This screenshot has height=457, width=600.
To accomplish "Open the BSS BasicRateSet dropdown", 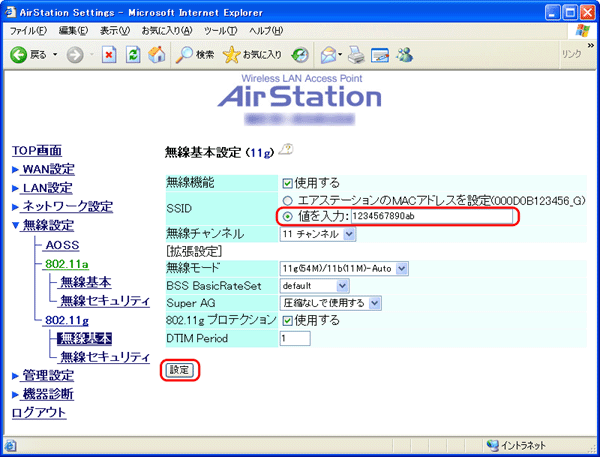I will [314, 286].
